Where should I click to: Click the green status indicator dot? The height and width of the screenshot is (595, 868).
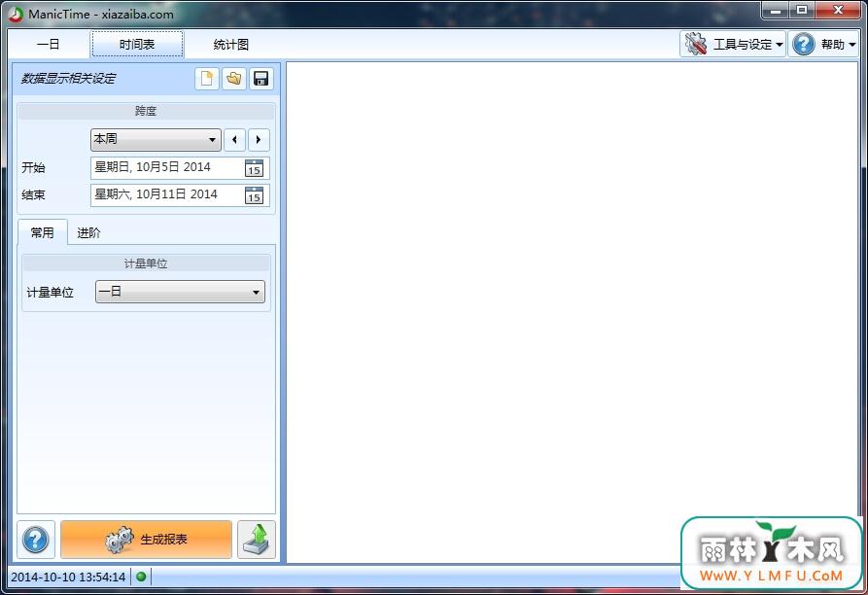(x=141, y=577)
